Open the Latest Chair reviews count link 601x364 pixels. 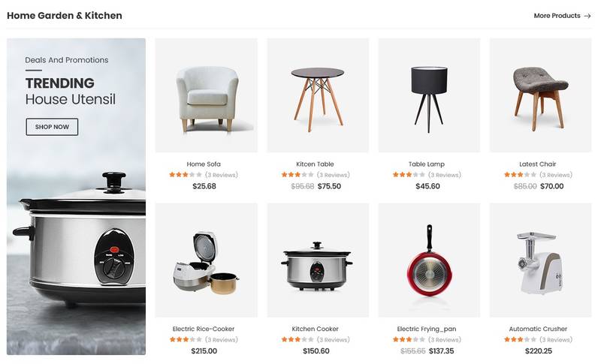tap(556, 175)
